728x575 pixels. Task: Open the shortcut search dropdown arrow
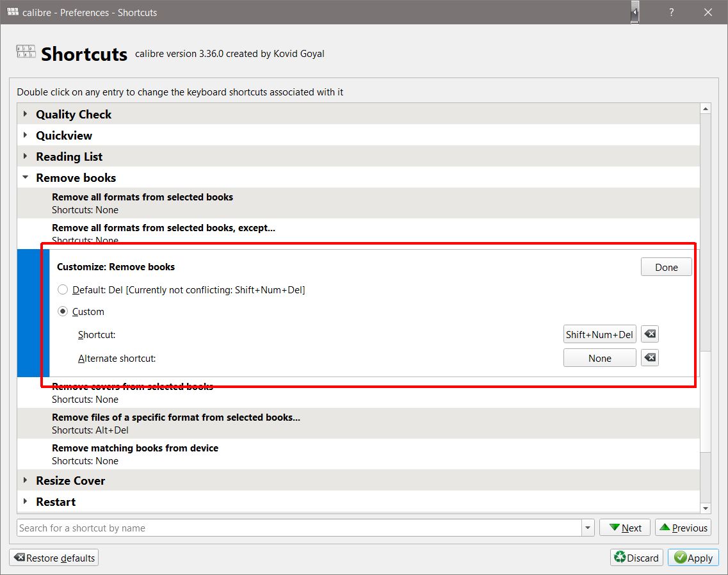point(588,528)
